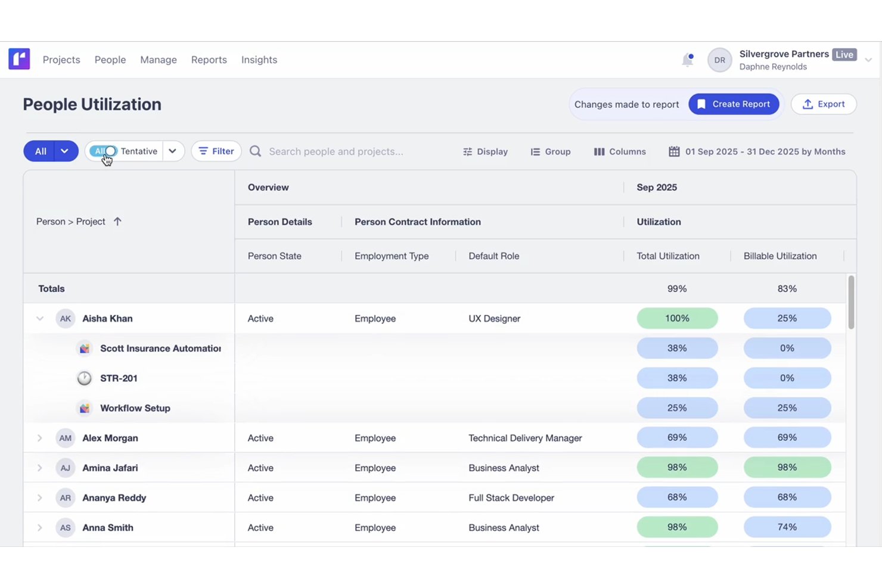882x588 pixels.
Task: Click the AS avatar for Anna Smith
Action: [66, 527]
